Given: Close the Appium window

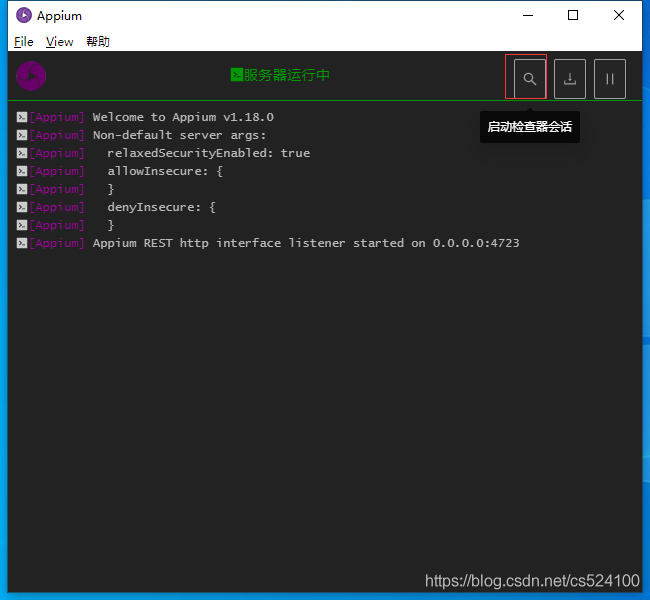Looking at the screenshot, I should point(618,15).
